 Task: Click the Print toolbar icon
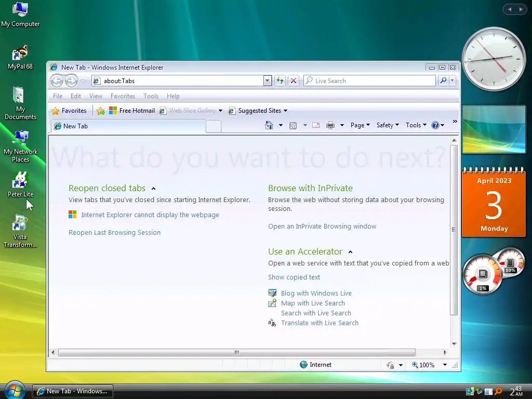(x=330, y=126)
